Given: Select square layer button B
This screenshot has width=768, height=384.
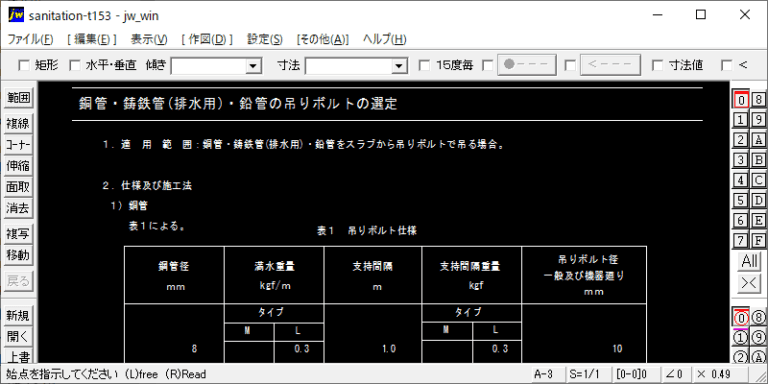Looking at the screenshot, I should pos(758,160).
